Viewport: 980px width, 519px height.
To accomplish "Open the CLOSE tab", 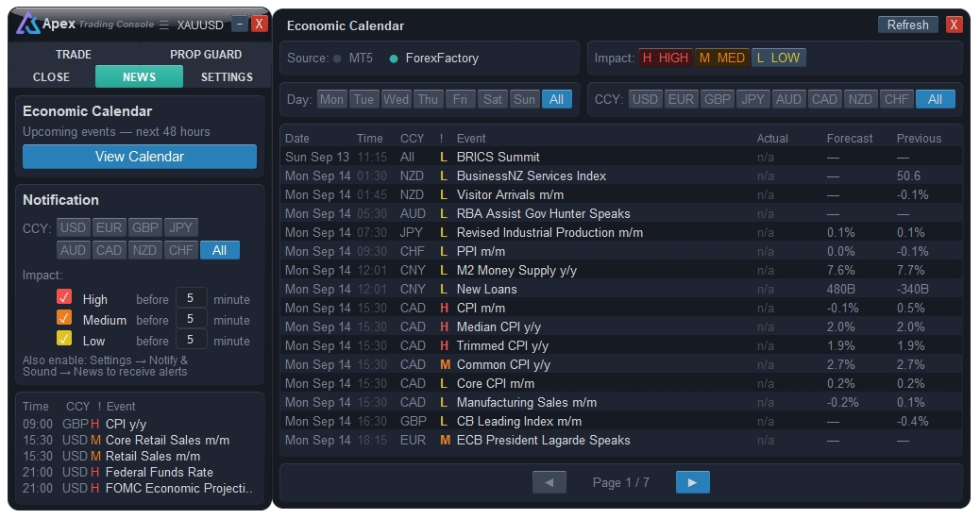I will [51, 76].
